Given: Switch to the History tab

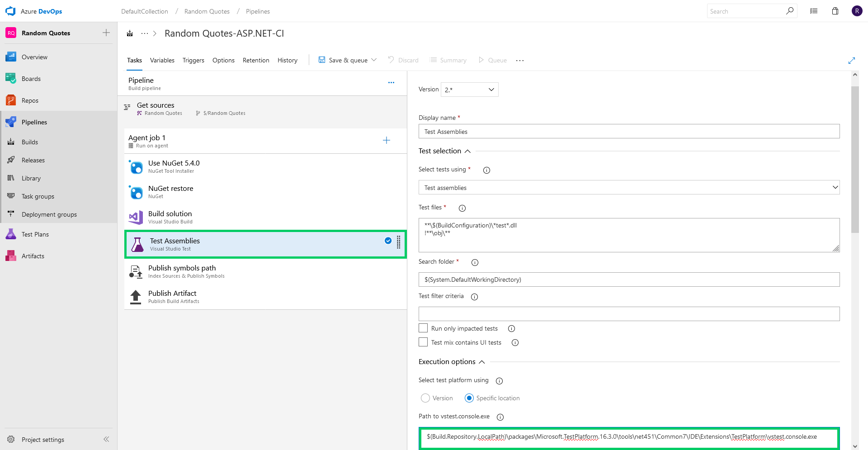Looking at the screenshot, I should 288,60.
